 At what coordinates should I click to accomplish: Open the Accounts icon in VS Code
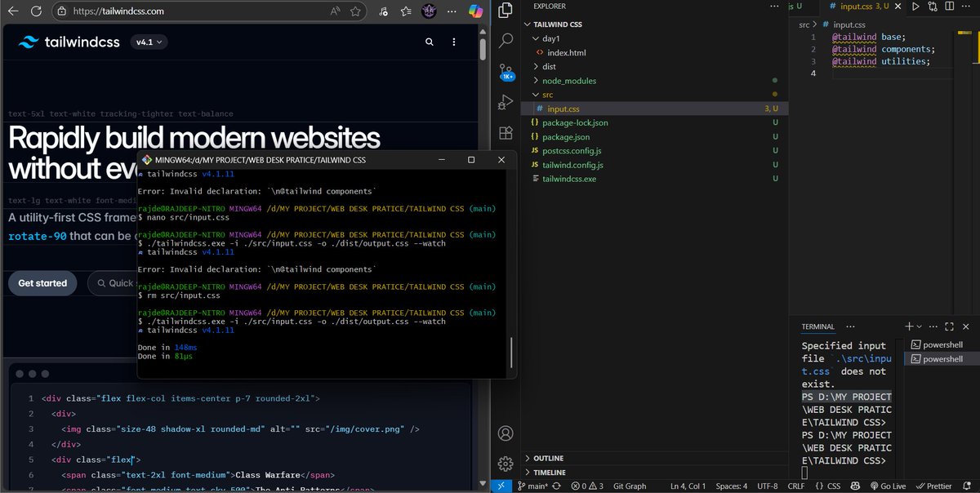506,433
